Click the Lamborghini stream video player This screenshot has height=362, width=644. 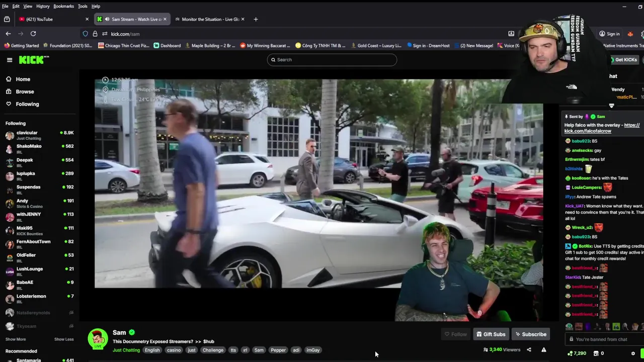click(318, 184)
